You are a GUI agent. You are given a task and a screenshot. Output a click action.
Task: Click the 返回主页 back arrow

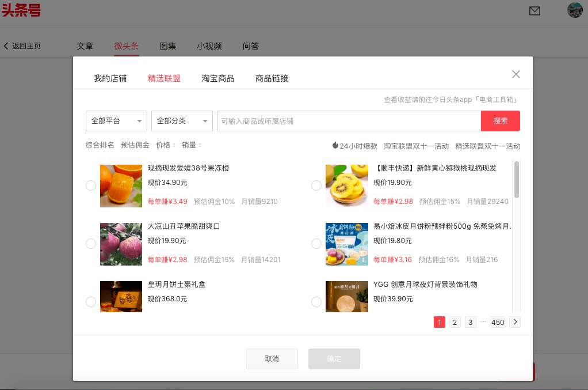coord(6,46)
